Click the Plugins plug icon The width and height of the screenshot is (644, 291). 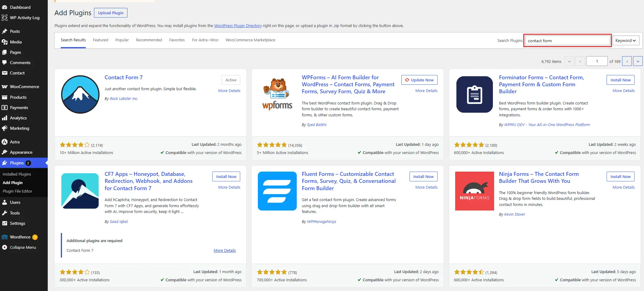(5, 163)
